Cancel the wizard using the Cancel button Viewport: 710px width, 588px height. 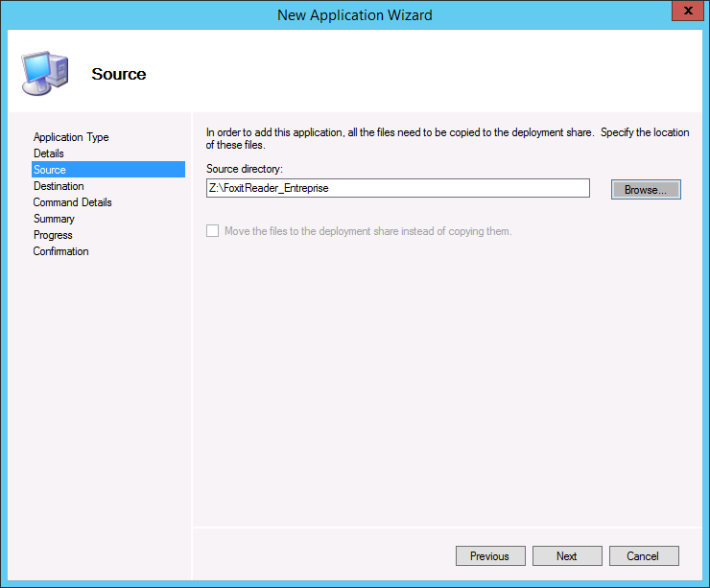(x=643, y=556)
